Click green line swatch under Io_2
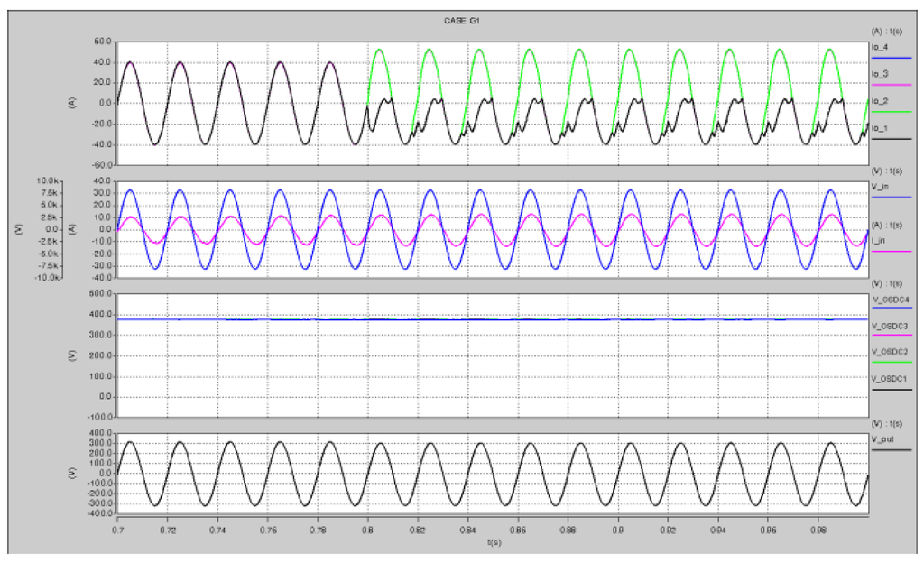This screenshot has height=563, width=924. coord(890,113)
